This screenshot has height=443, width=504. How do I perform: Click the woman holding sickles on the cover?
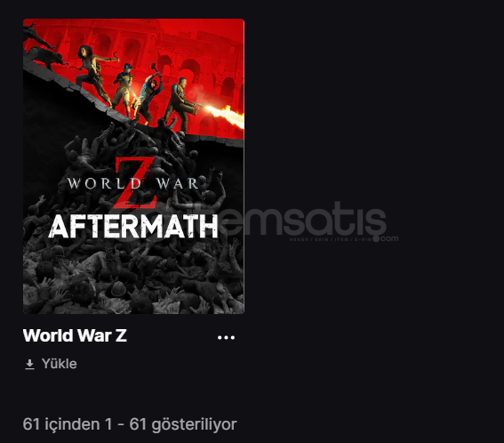tap(93, 76)
